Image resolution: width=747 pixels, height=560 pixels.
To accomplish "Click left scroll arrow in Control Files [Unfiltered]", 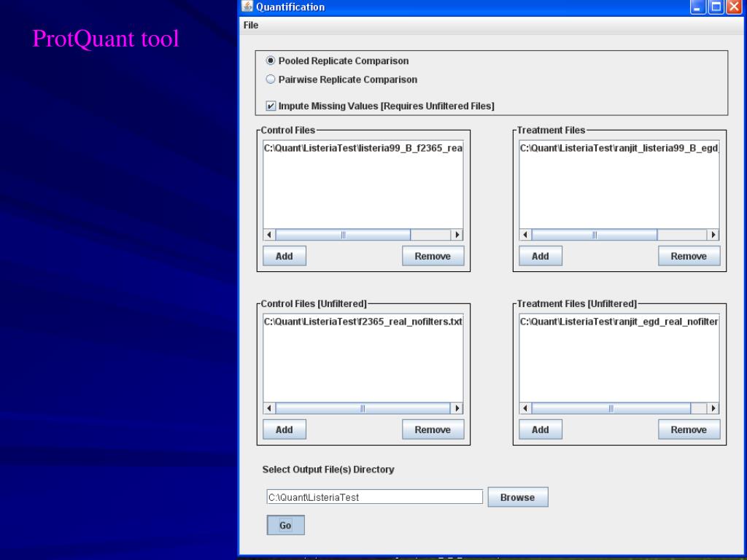I will pos(269,408).
